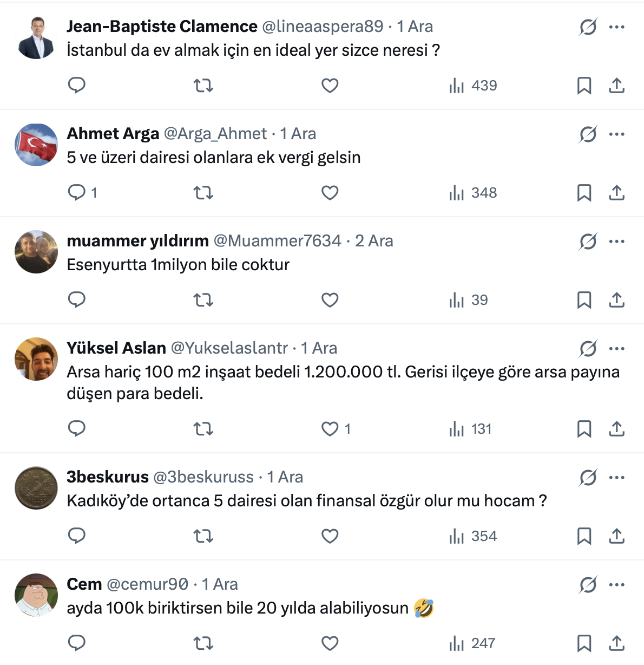Open Cem's Peter Griffin avatar

click(x=36, y=595)
